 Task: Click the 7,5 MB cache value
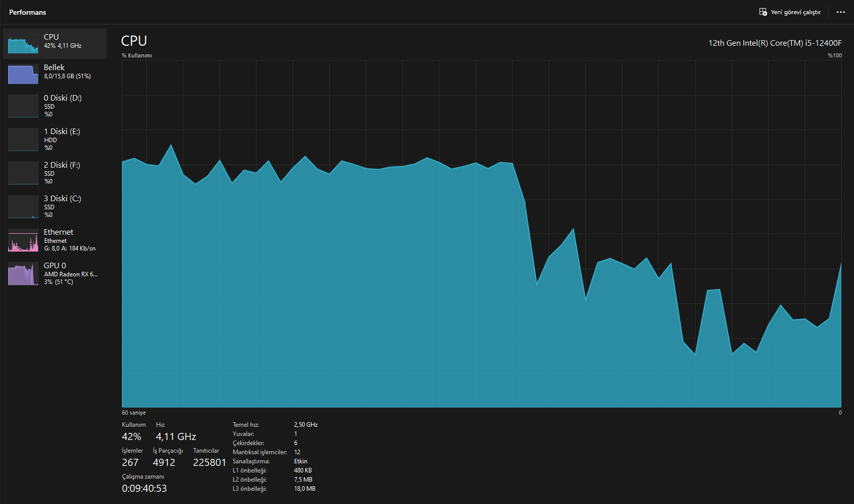[303, 480]
